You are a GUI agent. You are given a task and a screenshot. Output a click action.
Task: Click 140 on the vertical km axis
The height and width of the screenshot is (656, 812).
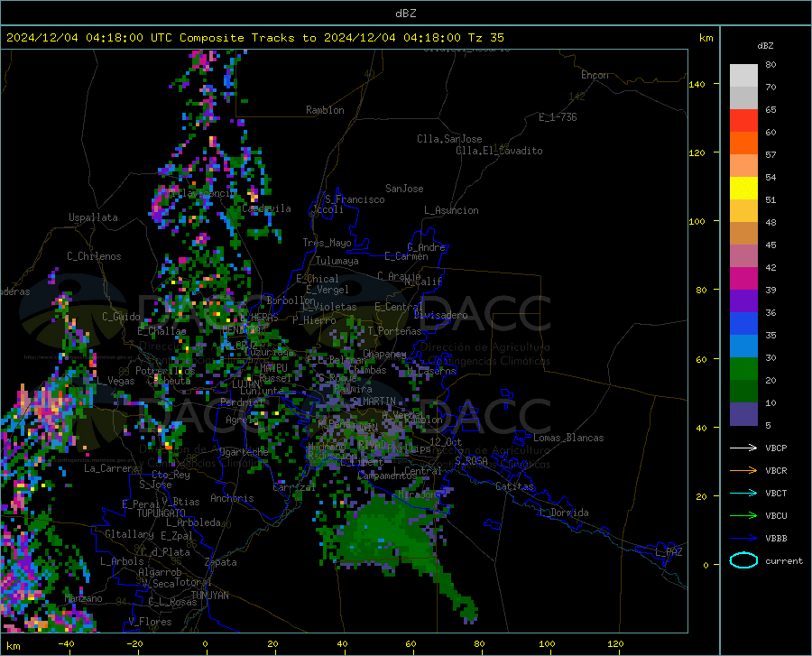click(697, 84)
